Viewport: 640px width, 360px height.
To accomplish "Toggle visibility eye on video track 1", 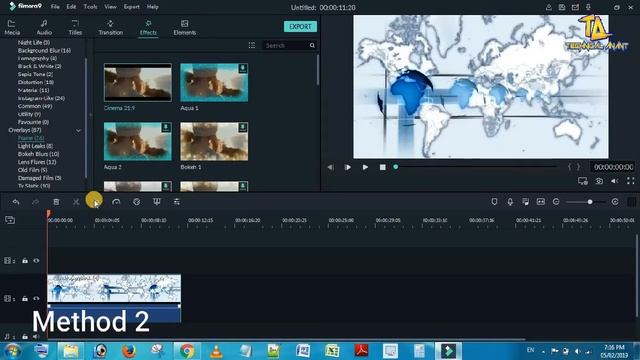I will point(36,298).
